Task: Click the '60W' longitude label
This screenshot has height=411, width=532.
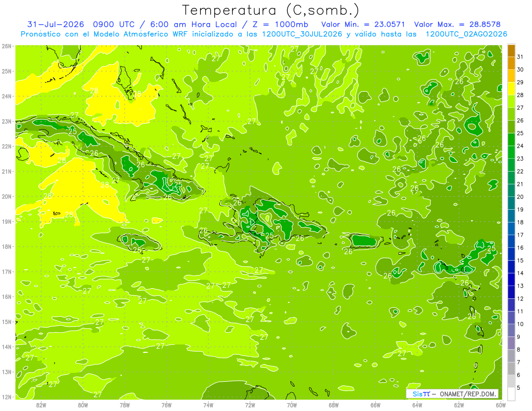Action: pyautogui.click(x=501, y=405)
